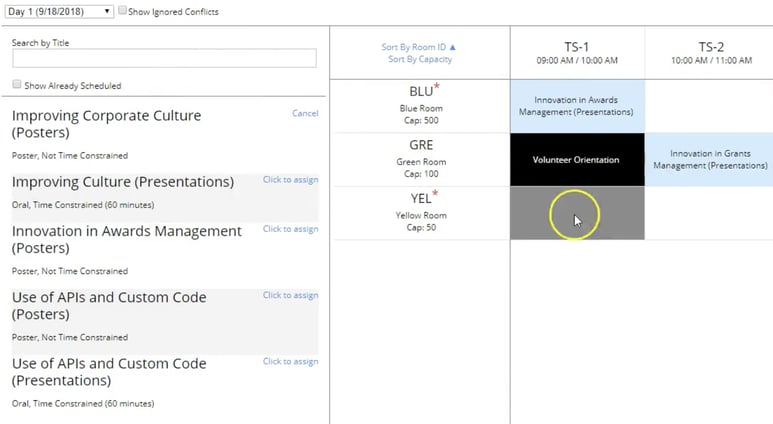The height and width of the screenshot is (424, 773).
Task: Select the TS-2 time slot header
Action: pyautogui.click(x=710, y=52)
